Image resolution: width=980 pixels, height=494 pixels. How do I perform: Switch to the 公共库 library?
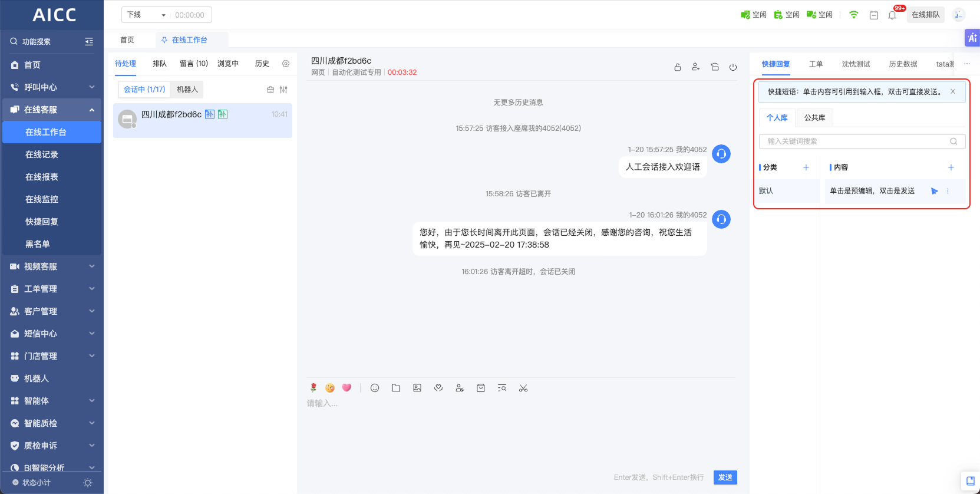(x=814, y=118)
